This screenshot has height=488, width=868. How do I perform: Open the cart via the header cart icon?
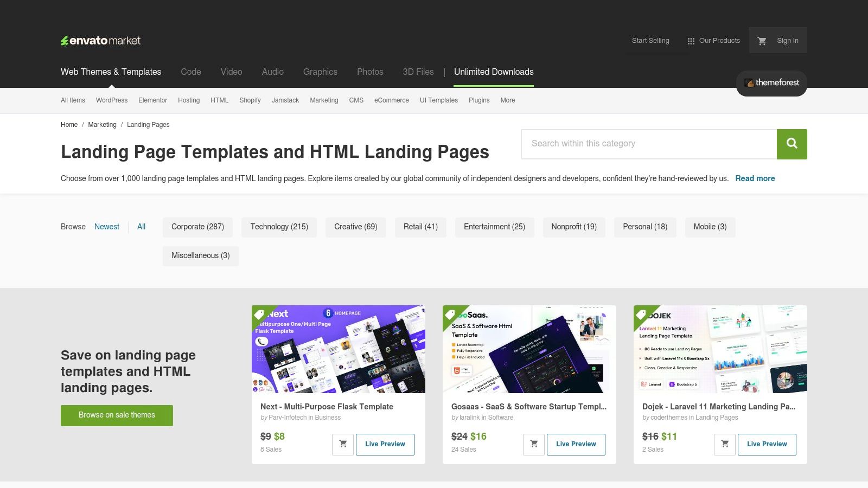coord(762,40)
